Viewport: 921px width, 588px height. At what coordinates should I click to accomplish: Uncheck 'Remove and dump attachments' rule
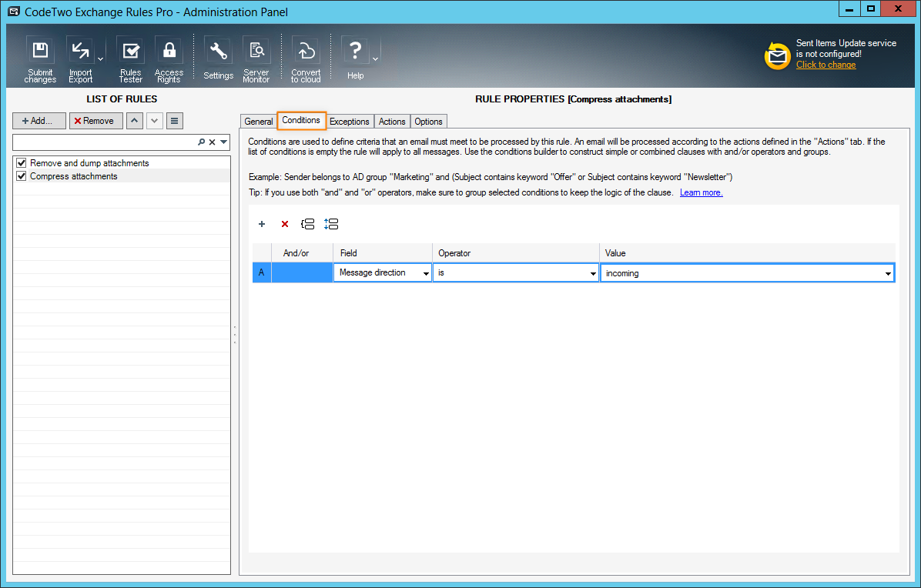tap(22, 163)
